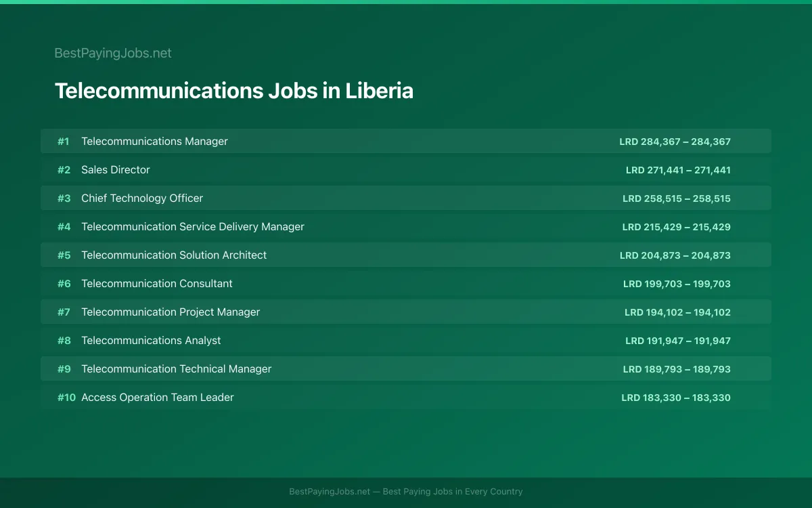Click the BestPayingJobs.net header text
Screen dimensions: 812x508
coord(113,53)
